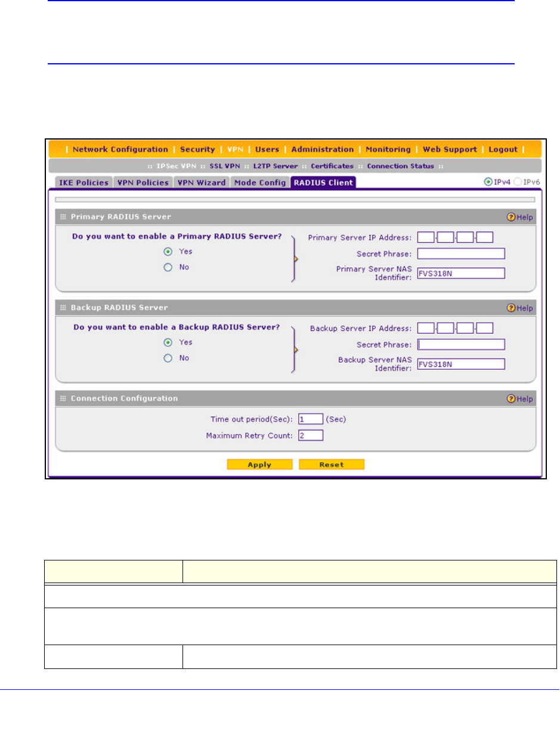This screenshot has width=560, height=731.
Task: Focus first octet of Backup Server IP Address
Action: [426, 328]
